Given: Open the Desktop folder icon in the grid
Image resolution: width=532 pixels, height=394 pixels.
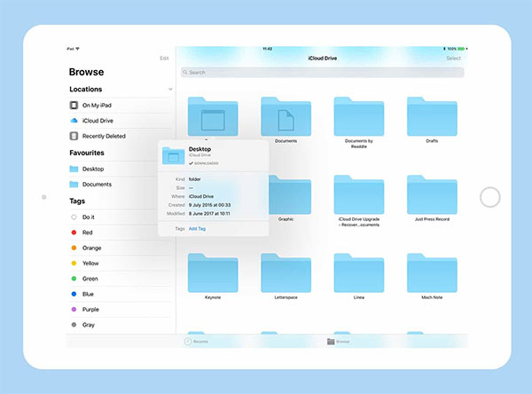Looking at the screenshot, I should click(213, 116).
